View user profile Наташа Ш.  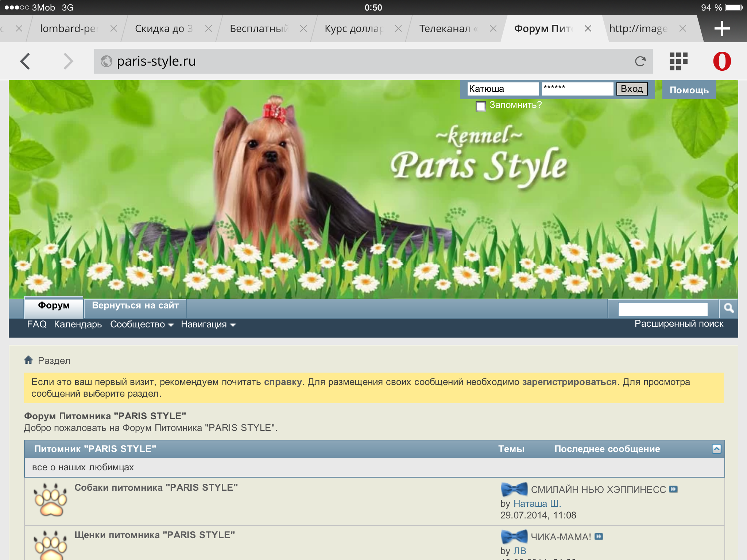pyautogui.click(x=537, y=503)
